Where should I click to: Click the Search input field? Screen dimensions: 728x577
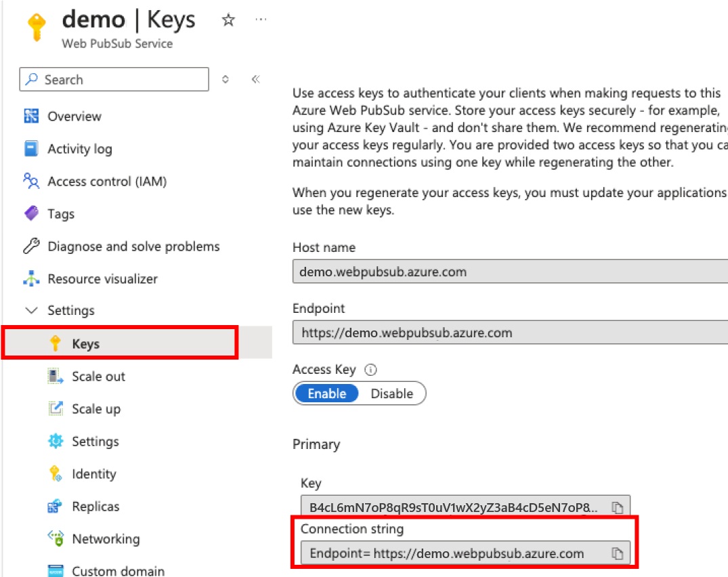coord(113,79)
